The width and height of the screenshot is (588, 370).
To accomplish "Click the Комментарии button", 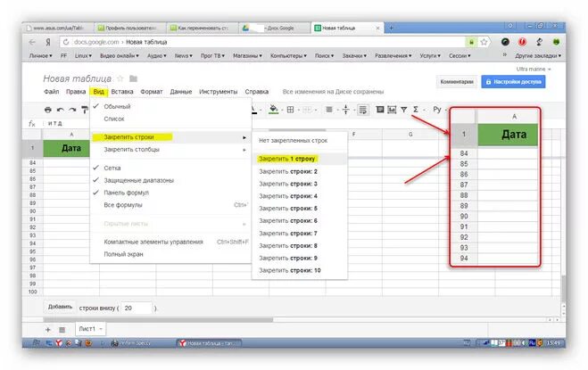I will click(x=456, y=81).
